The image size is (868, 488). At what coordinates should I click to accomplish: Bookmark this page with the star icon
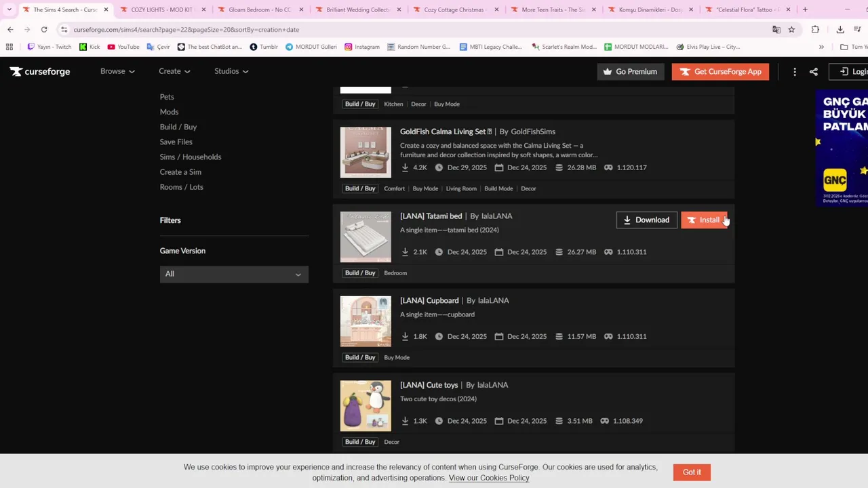click(791, 30)
